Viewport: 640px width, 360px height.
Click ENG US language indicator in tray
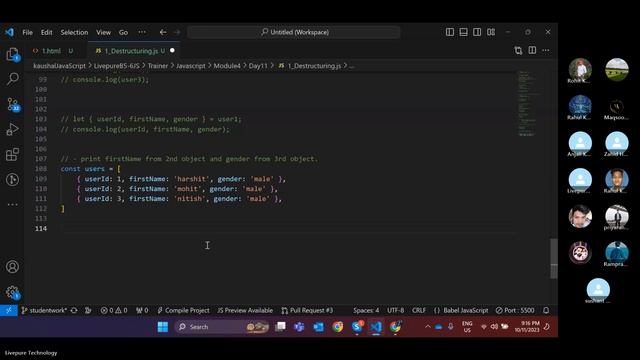click(467, 327)
